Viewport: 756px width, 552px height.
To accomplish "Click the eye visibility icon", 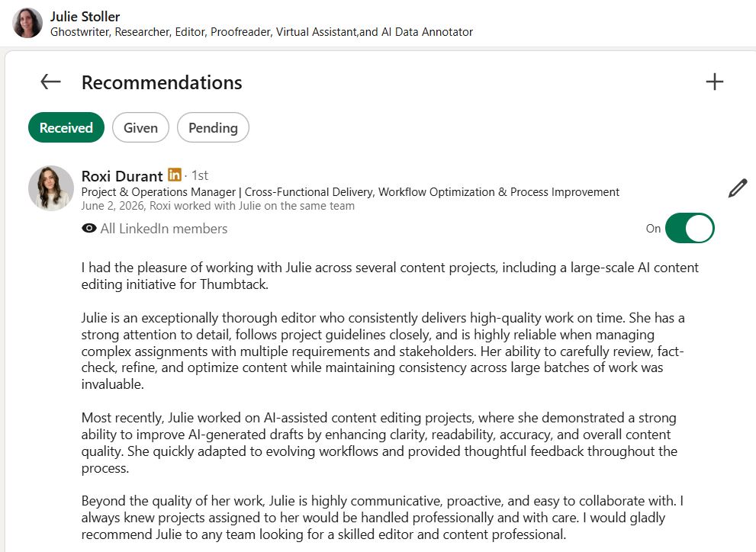I will (x=88, y=228).
